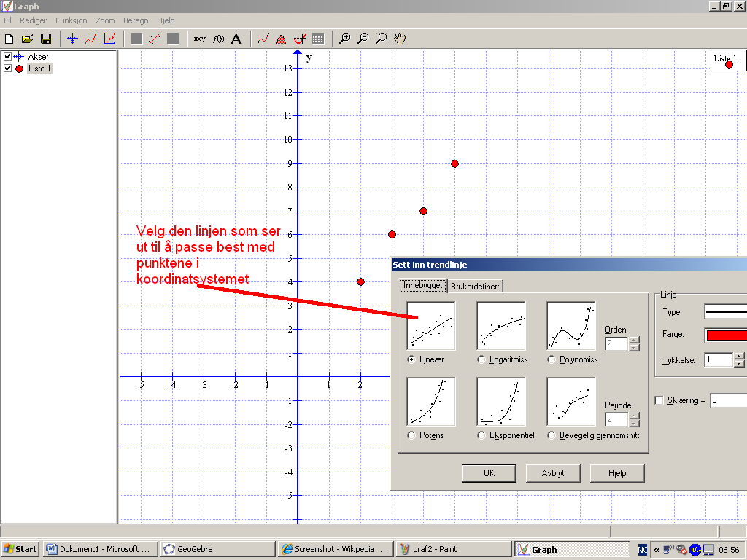
Task: Select the text label A tool
Action: click(x=236, y=39)
